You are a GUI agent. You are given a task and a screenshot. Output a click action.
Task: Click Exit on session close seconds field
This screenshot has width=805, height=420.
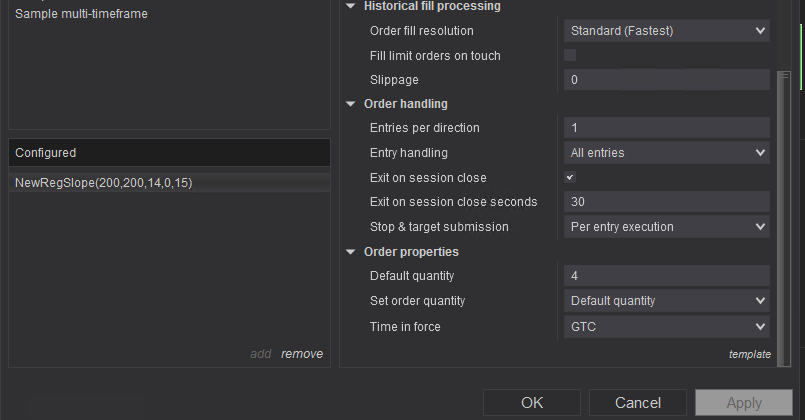pos(666,202)
